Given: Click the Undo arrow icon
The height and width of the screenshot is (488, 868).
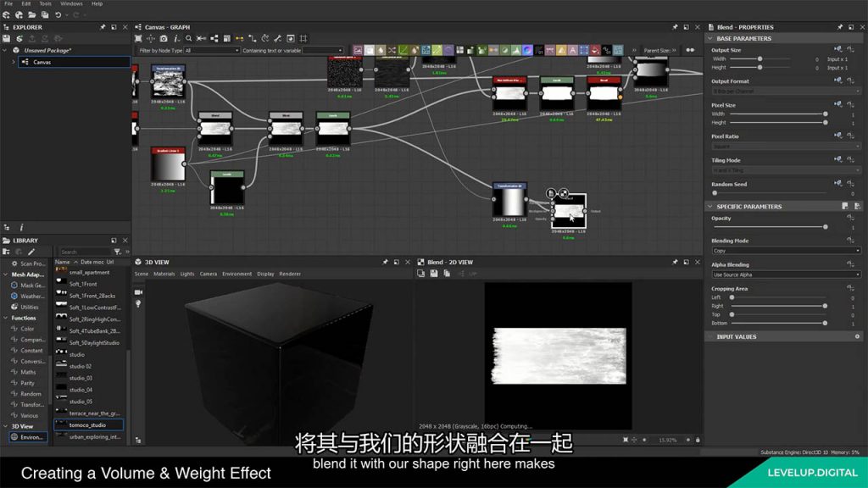Looking at the screenshot, I should coord(58,15).
